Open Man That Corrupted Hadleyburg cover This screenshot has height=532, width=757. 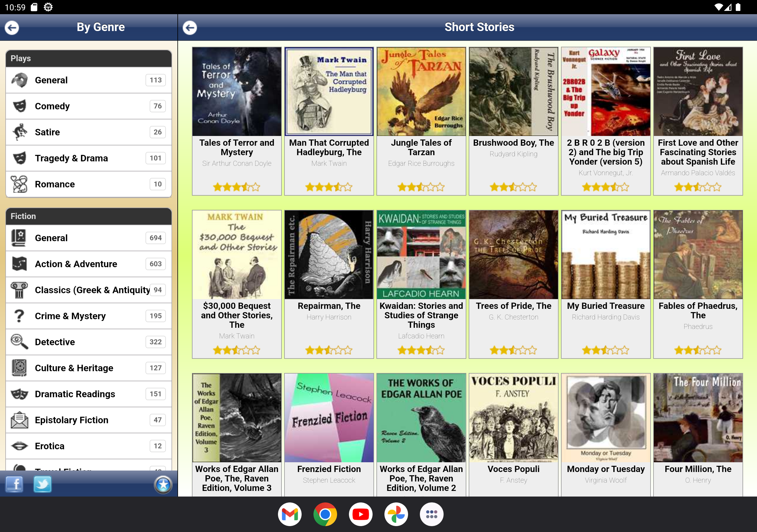tap(329, 91)
